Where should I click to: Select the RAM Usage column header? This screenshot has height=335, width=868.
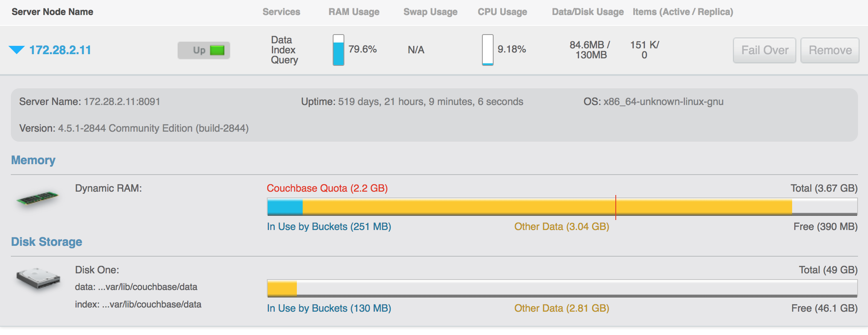coord(354,12)
